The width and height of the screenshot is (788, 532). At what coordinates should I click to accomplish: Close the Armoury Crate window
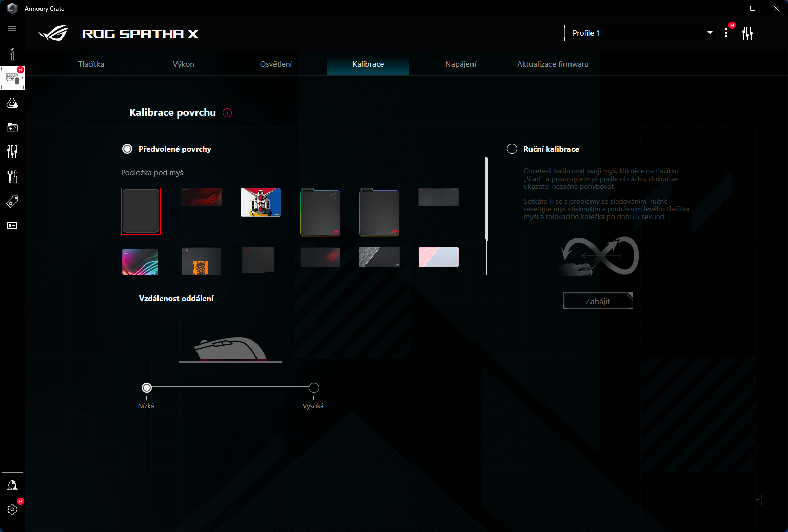pyautogui.click(x=776, y=8)
